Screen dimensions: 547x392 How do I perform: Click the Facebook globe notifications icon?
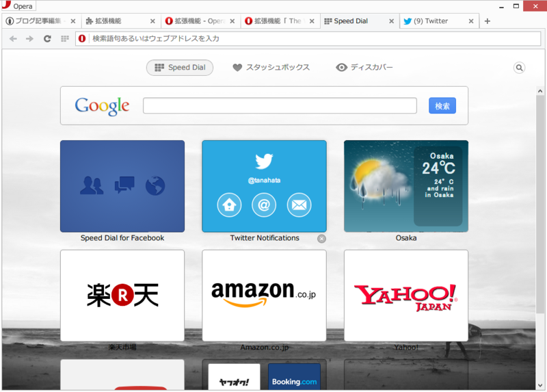click(155, 185)
